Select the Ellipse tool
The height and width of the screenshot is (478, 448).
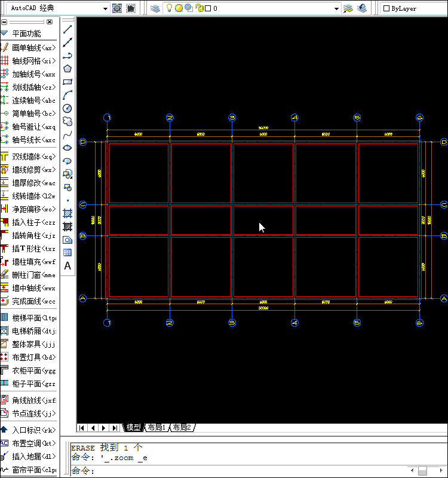pos(67,148)
